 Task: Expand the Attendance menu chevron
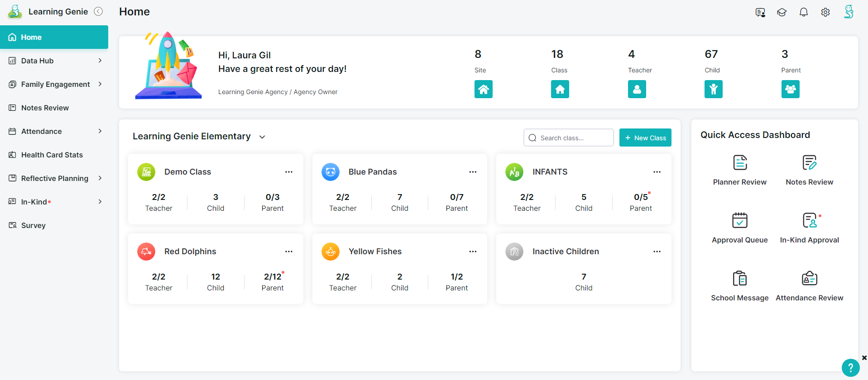100,131
